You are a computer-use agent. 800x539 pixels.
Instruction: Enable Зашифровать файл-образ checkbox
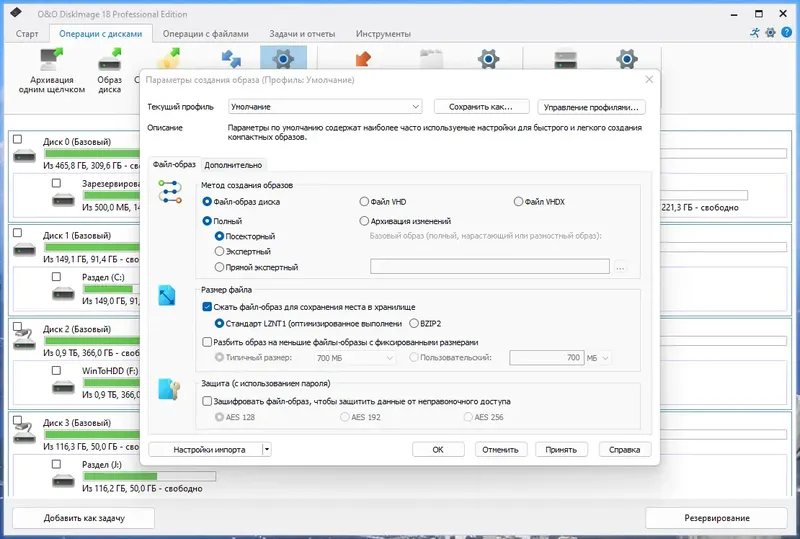coord(207,401)
